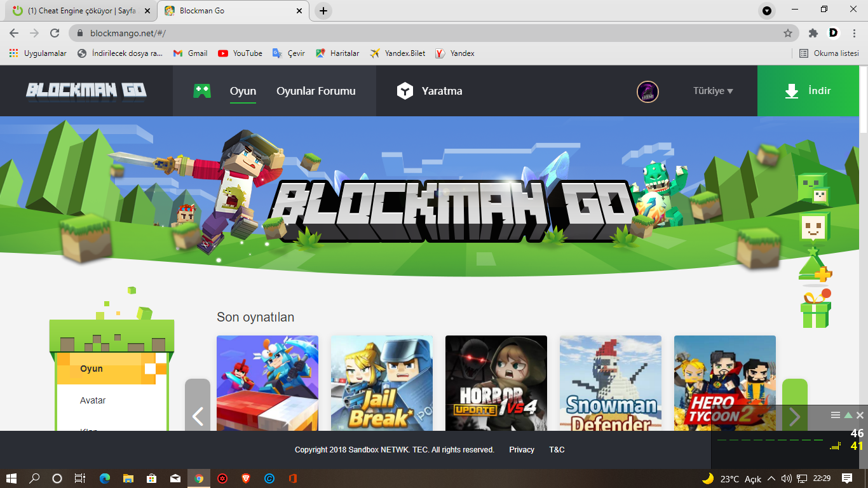Image resolution: width=868 pixels, height=488 pixels.
Task: Click the browser forward arrow
Action: tap(34, 33)
